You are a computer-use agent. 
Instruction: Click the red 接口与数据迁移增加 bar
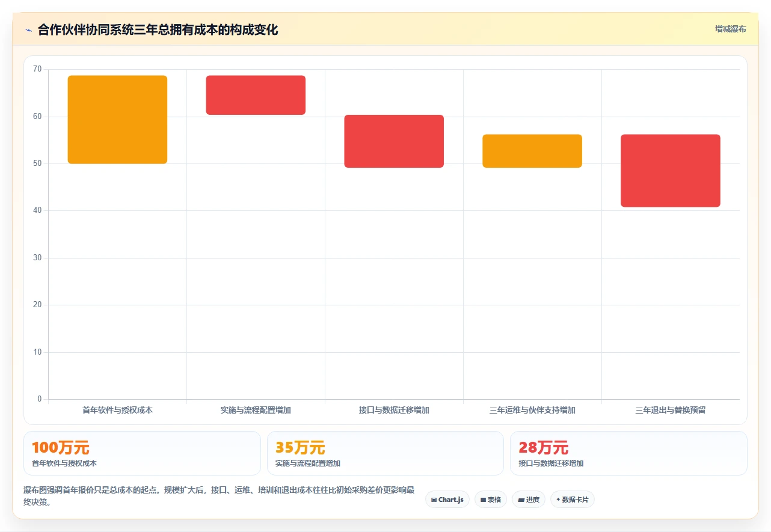pos(394,141)
